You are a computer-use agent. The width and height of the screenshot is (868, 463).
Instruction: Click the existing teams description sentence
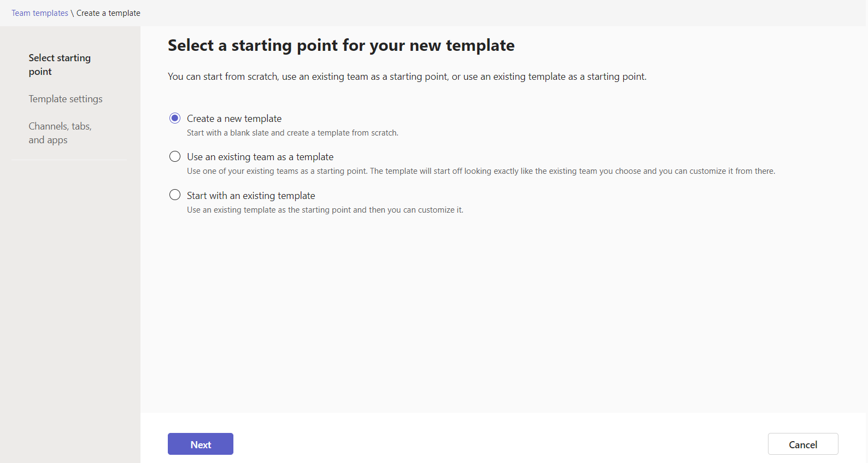tap(480, 171)
